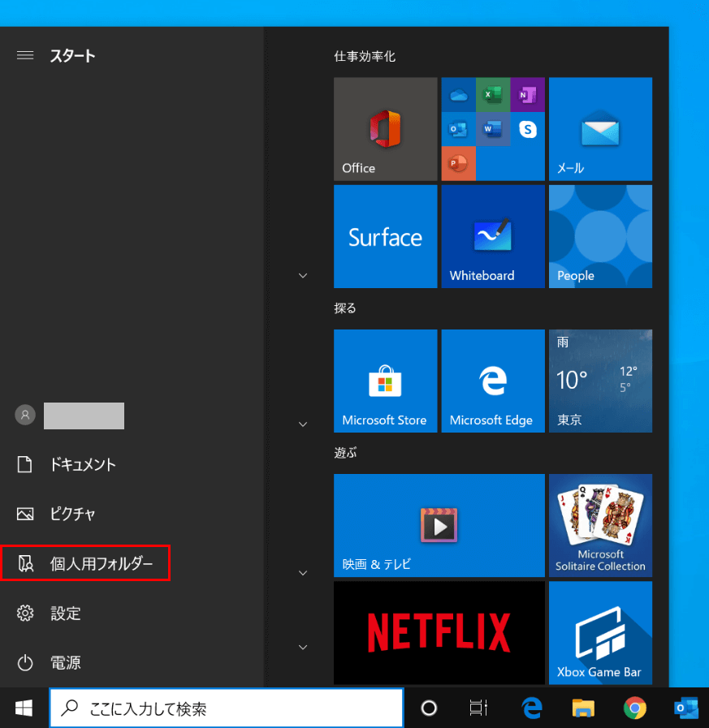Click the hamburger menu icon beside スタート
The height and width of the screenshot is (728, 709).
click(x=25, y=56)
